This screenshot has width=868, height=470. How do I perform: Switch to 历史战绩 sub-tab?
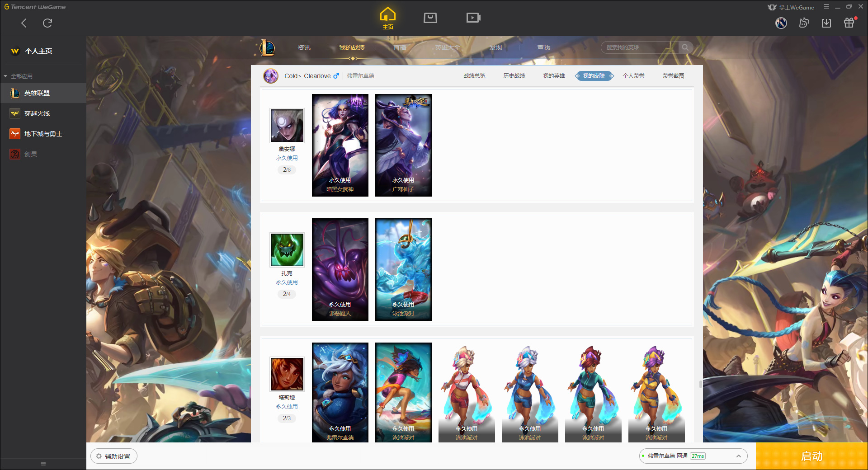[514, 76]
